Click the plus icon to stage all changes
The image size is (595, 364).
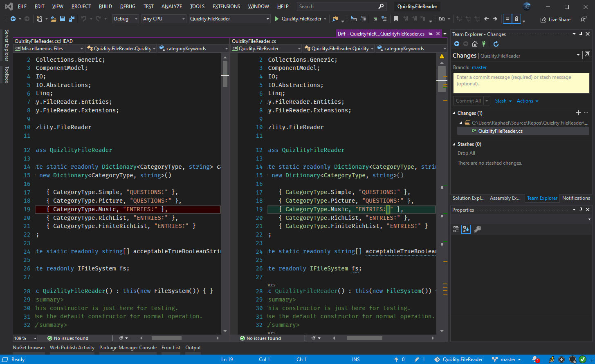pos(578,113)
